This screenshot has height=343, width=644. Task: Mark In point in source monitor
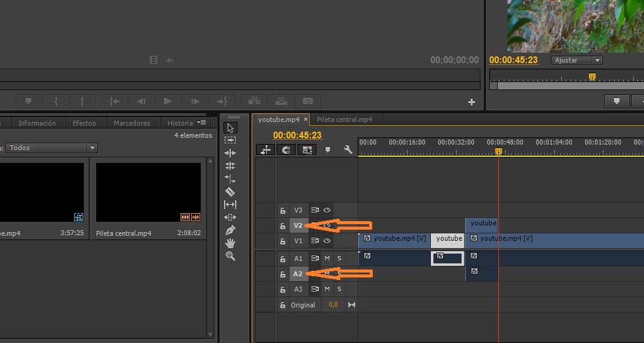pyautogui.click(x=56, y=101)
